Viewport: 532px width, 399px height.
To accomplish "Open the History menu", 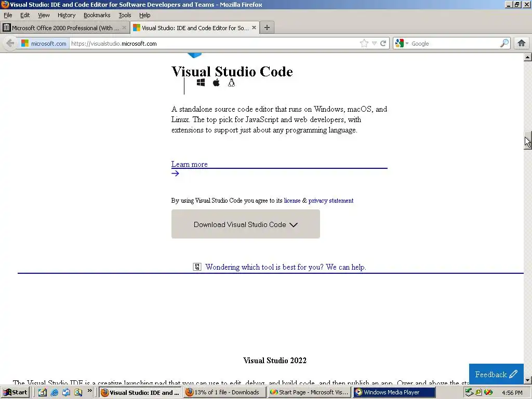I will point(66,15).
